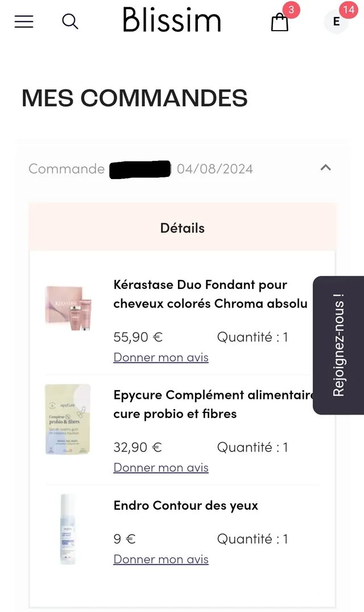Click Donner mon avis for the Kérastase duo
Viewport: 364px width, 612px height.
coord(161,357)
